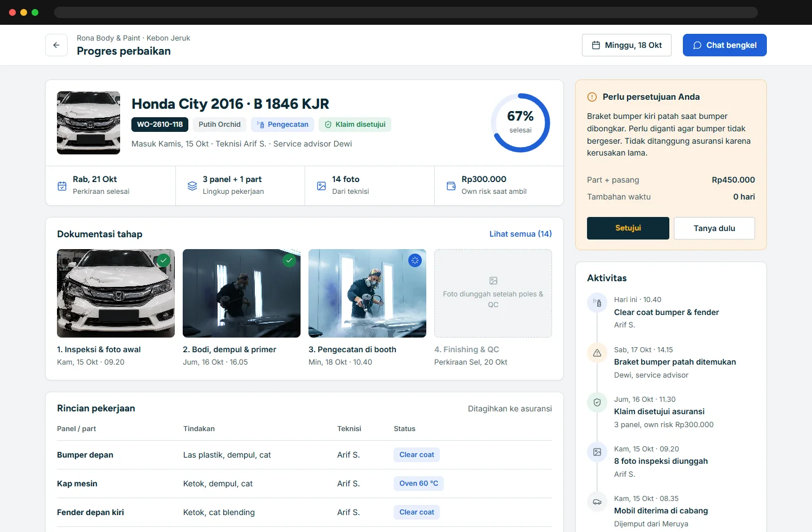
Task: View photo 1. Inspeksi & foto awal
Action: (x=116, y=293)
